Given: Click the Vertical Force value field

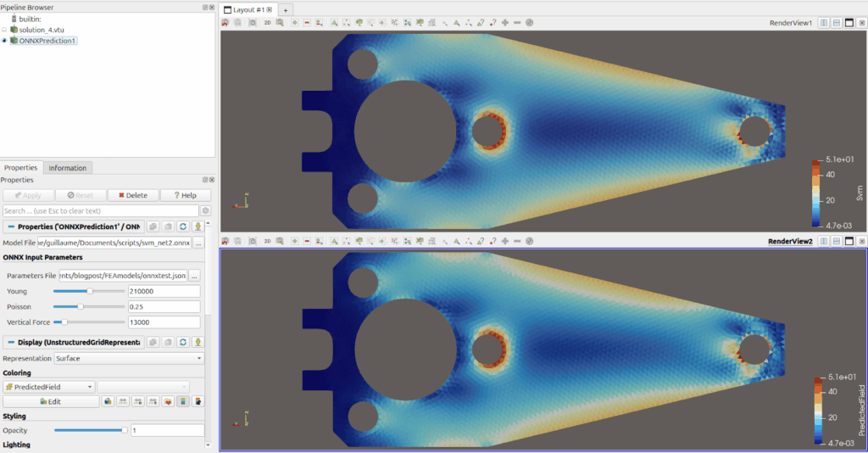Looking at the screenshot, I should click(164, 322).
